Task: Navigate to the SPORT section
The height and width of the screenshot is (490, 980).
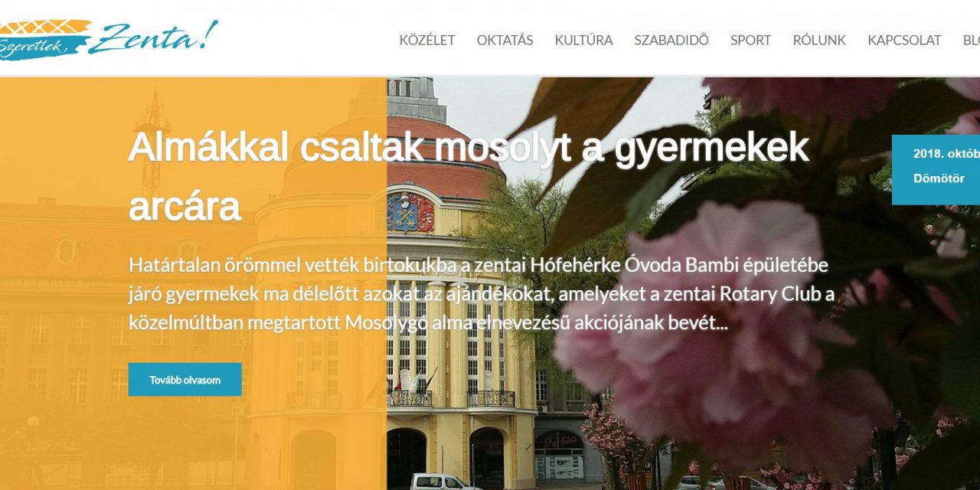Action: [750, 40]
